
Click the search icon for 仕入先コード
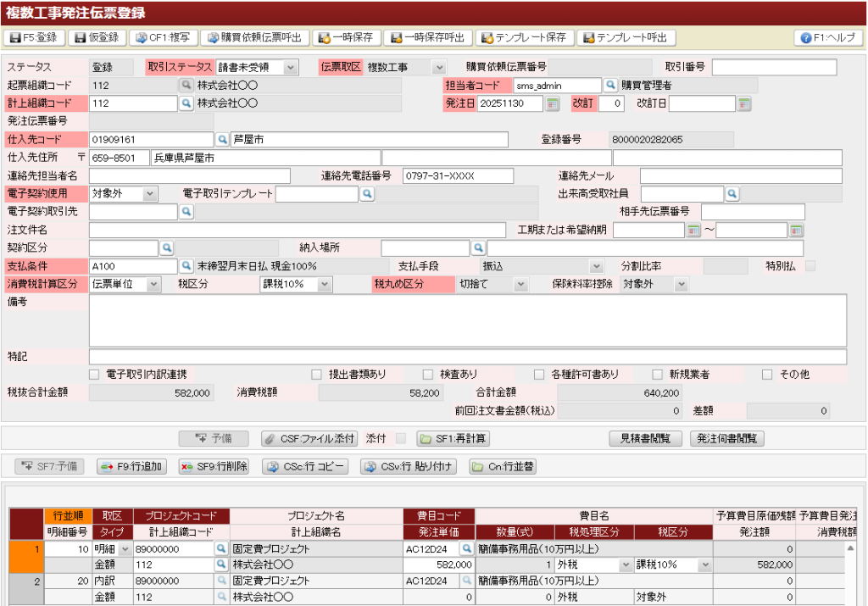point(222,140)
